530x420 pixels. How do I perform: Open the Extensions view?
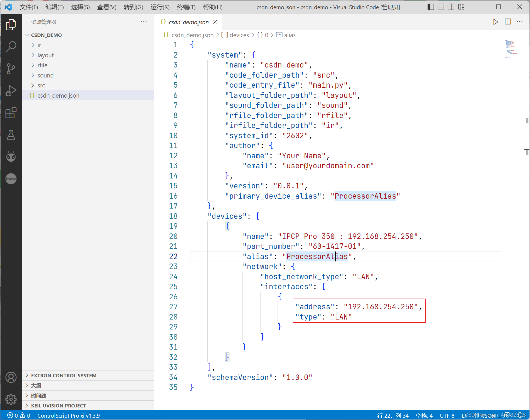(11, 113)
